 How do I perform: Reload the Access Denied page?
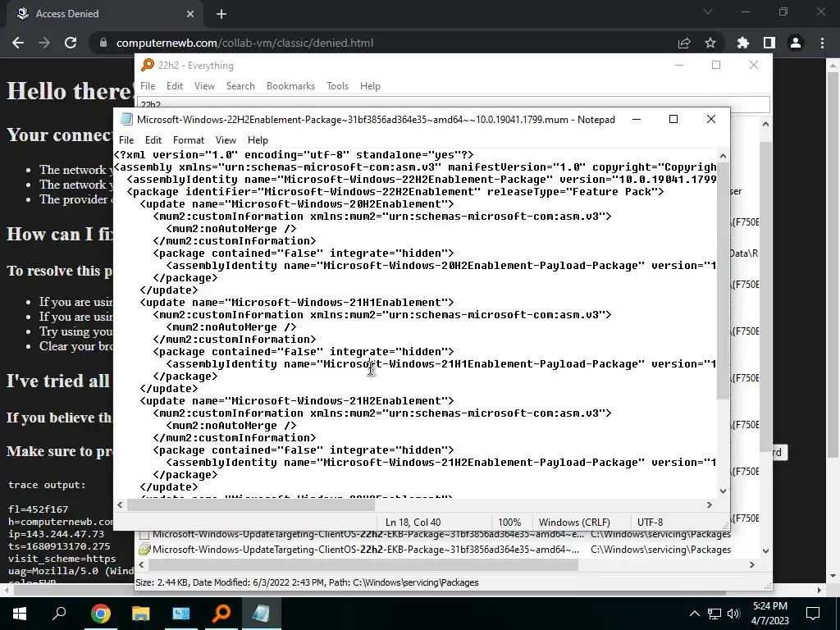click(x=71, y=43)
